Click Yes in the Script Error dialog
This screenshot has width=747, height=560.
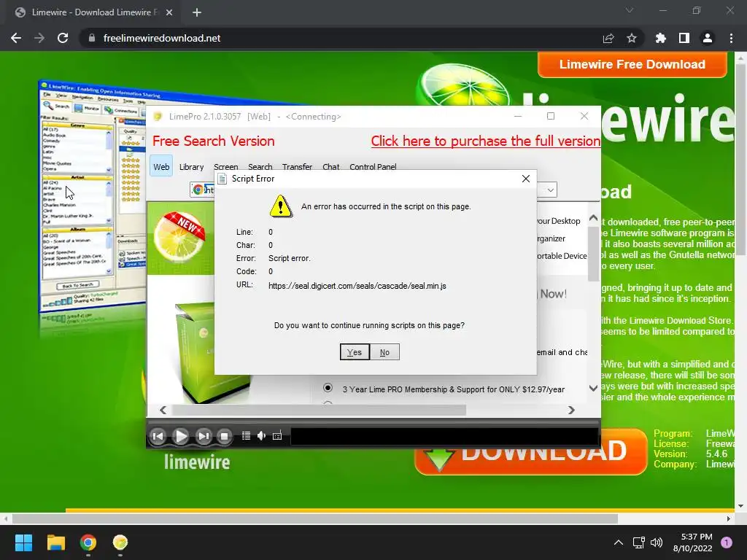(x=355, y=352)
